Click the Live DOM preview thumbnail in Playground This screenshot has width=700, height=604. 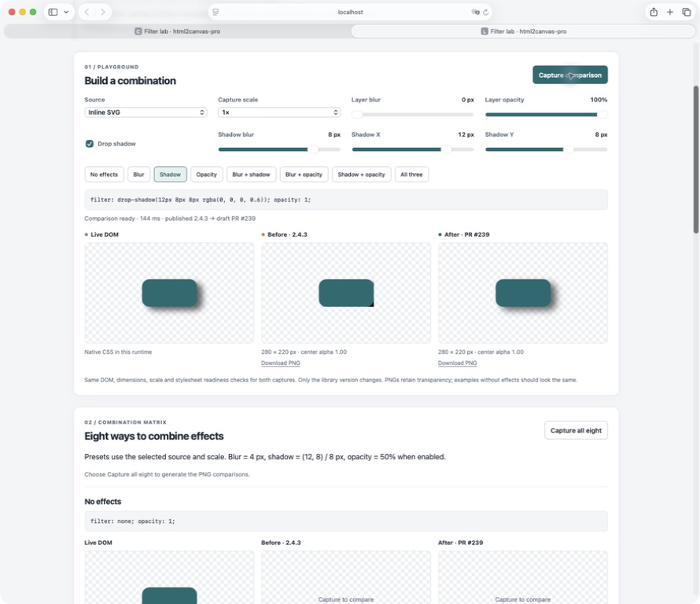(169, 293)
